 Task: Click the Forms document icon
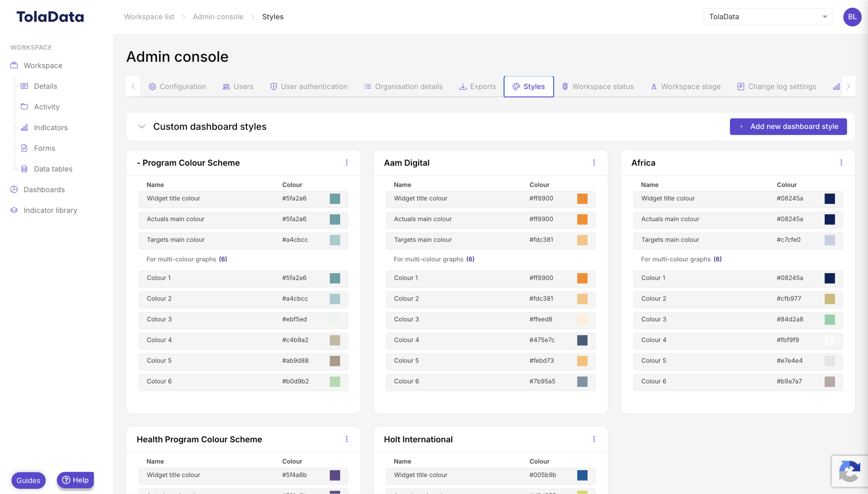click(24, 148)
